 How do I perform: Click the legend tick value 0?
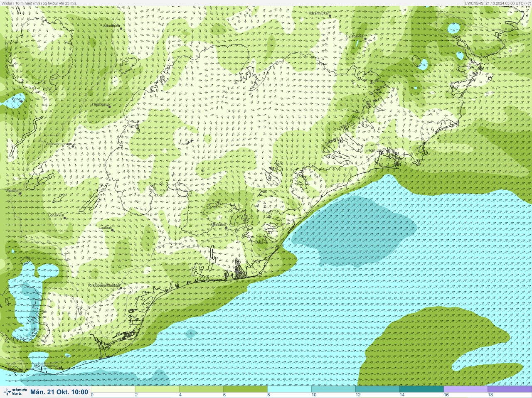pyautogui.click(x=92, y=395)
